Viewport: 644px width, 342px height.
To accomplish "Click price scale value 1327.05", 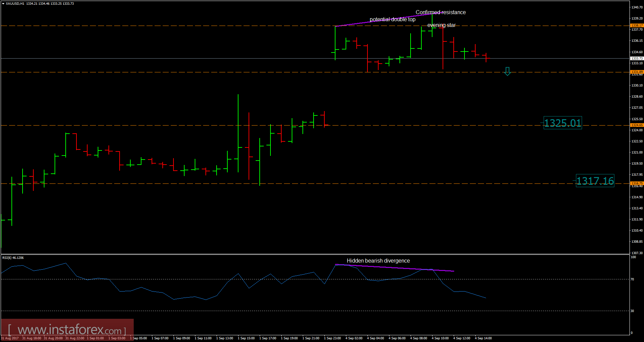I will coord(637,108).
